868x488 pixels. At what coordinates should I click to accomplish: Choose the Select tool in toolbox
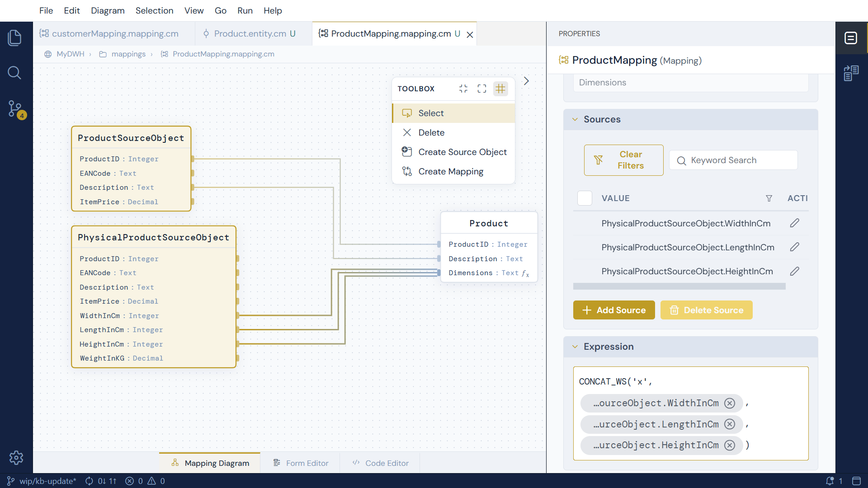point(453,113)
